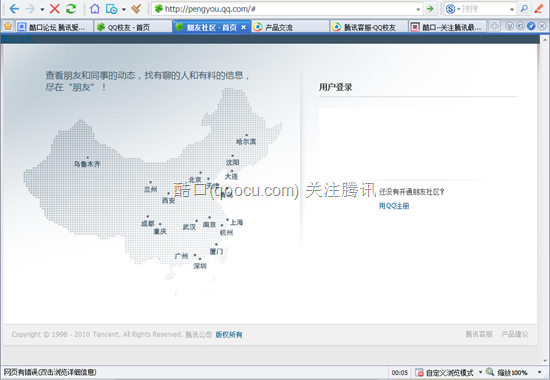Click the broom clean-traces icon
Image resolution: width=550 pixels, height=380 pixels.
136,9
